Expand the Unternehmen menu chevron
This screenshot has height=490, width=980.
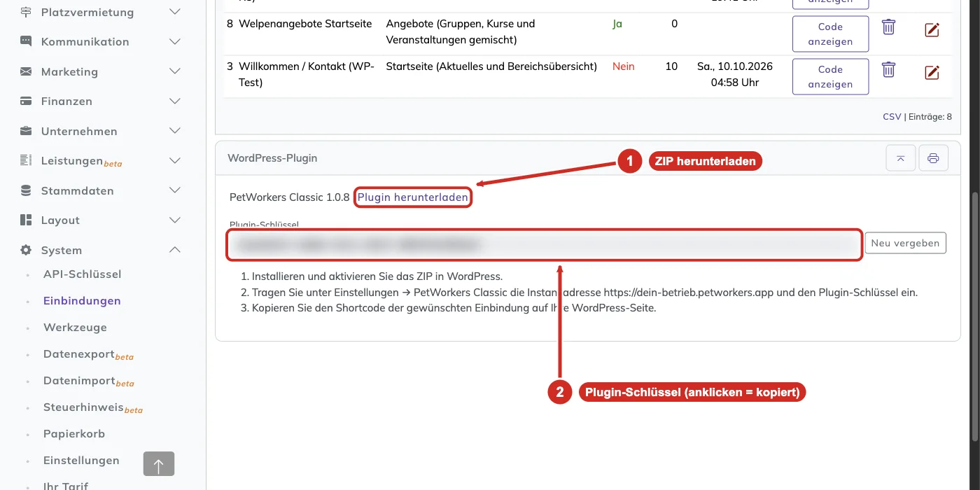175,131
